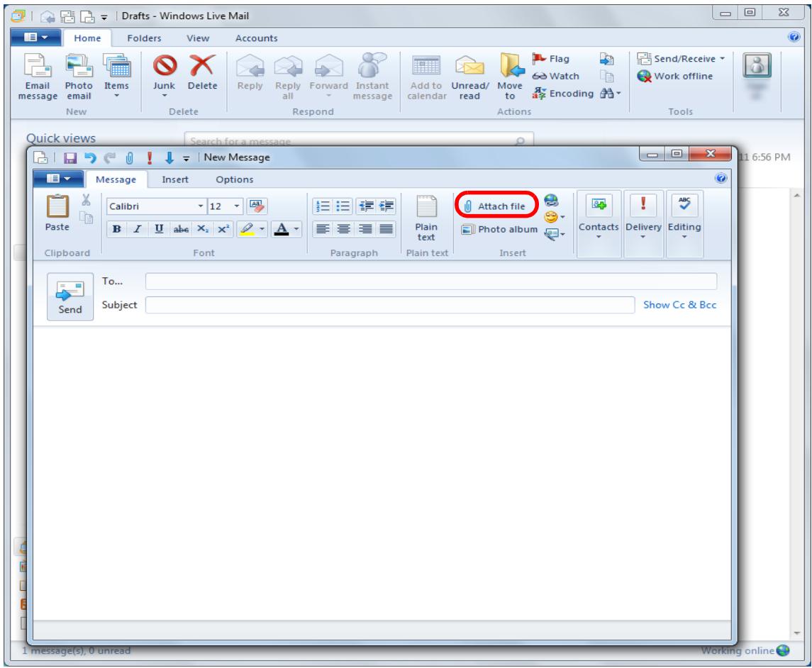Toggle Strikethrough formatting

tap(181, 229)
